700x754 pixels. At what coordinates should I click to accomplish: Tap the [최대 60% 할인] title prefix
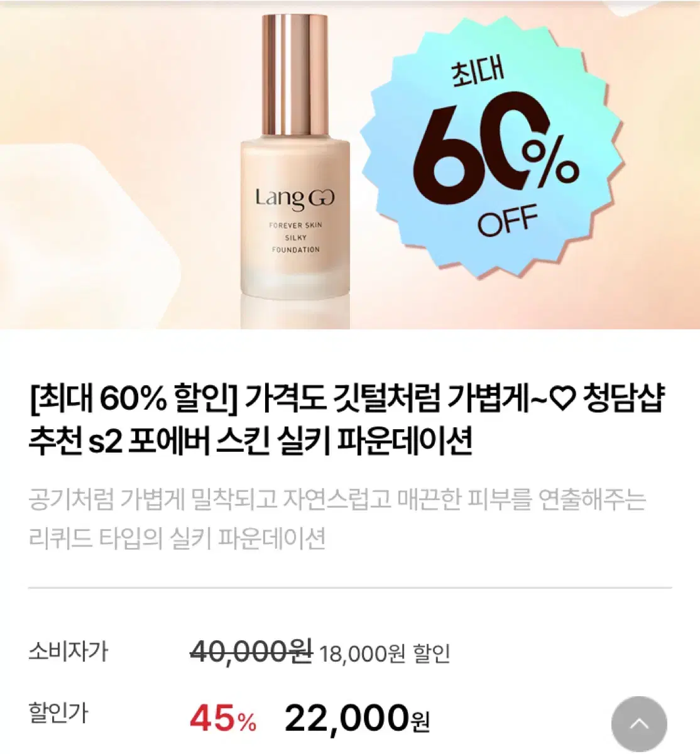click(x=133, y=399)
